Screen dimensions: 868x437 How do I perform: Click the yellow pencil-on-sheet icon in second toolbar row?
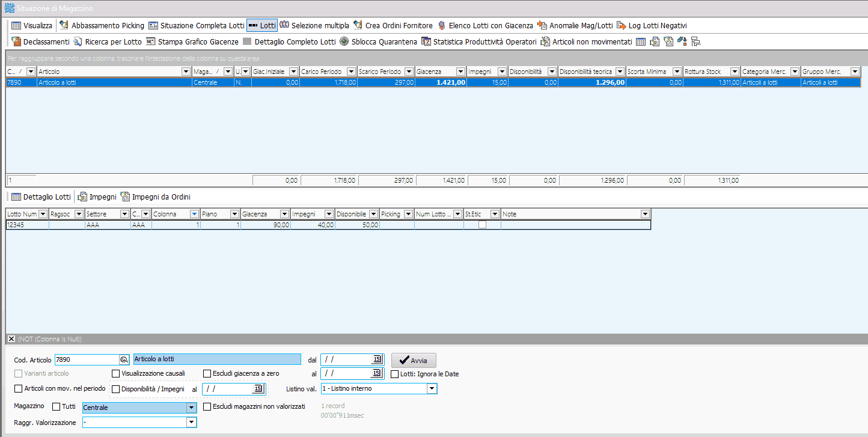(x=668, y=41)
